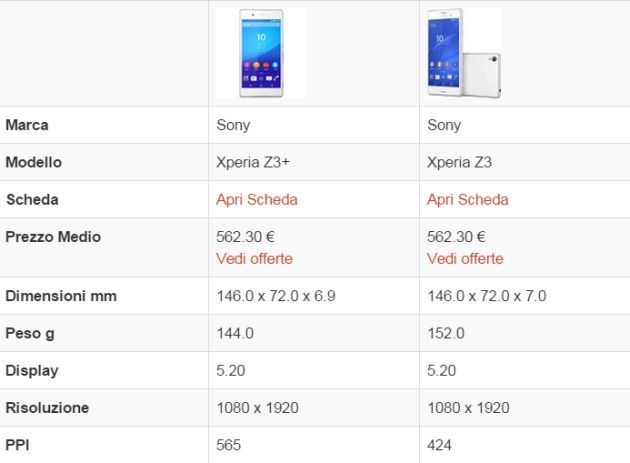Click the Peso g row label
This screenshot has height=463, width=630.
[x=31, y=333]
